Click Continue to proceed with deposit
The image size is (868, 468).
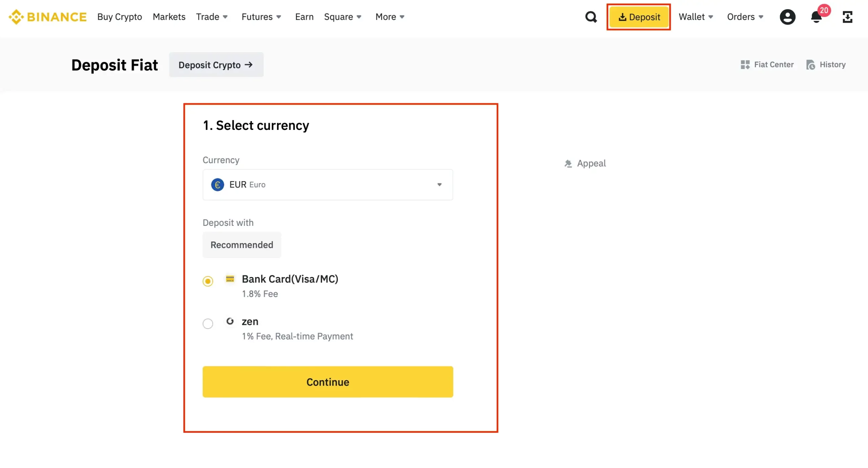coord(328,382)
